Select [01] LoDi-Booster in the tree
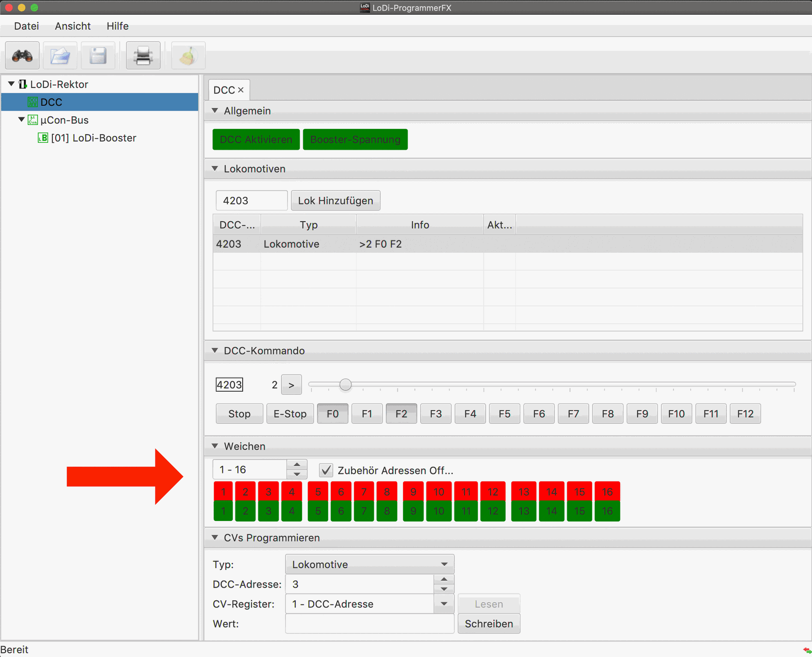Screen dimensions: 812x657 [x=94, y=138]
